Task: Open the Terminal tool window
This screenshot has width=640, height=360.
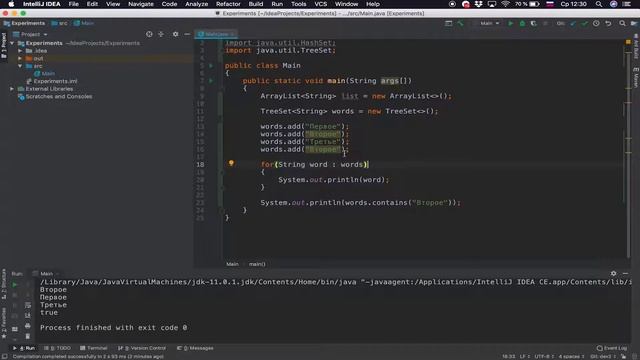Action: 93,348
